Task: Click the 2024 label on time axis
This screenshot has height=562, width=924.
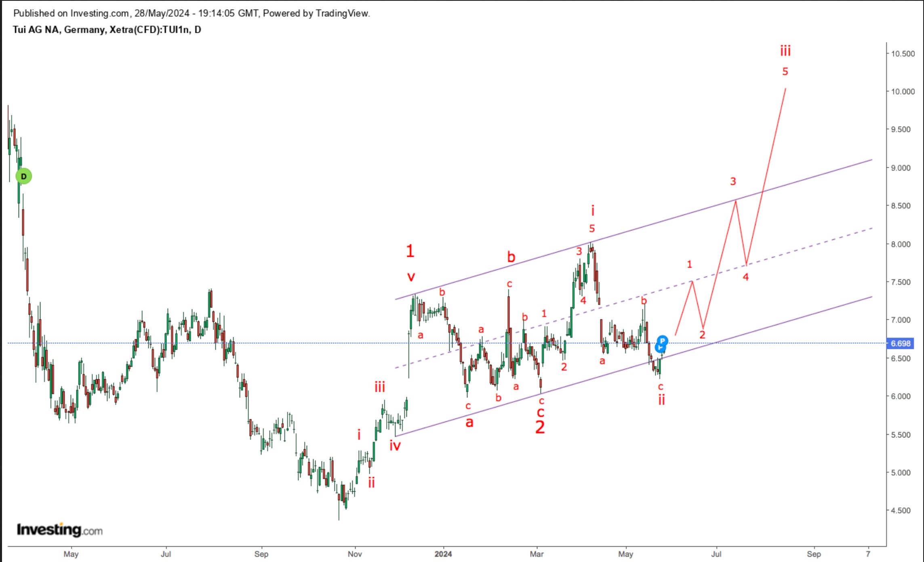Action: (443, 554)
